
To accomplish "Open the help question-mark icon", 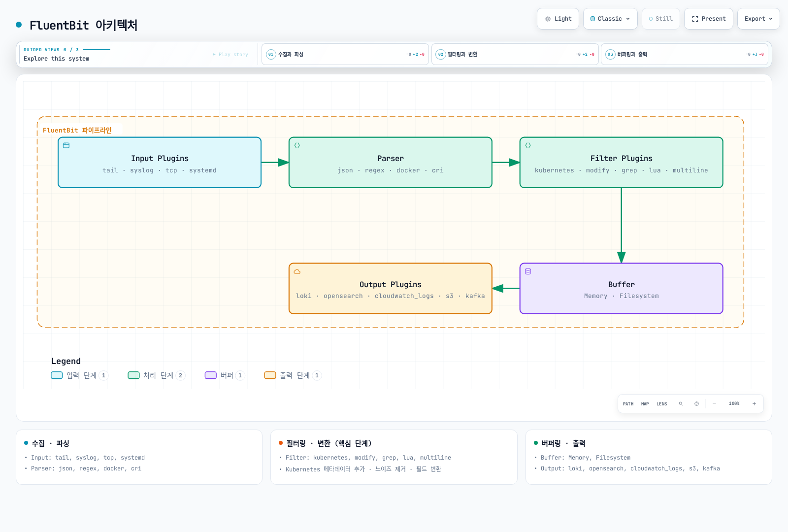I will (x=696, y=404).
